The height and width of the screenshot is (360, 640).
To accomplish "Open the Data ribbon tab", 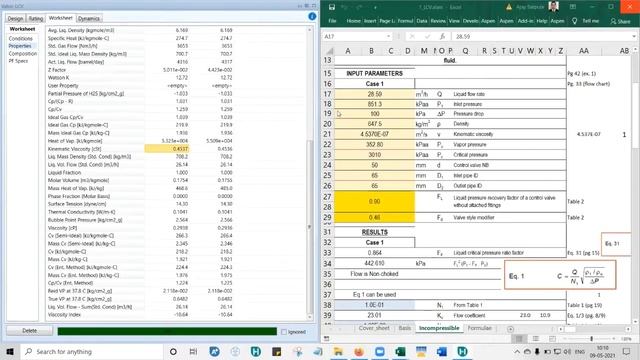I will [x=422, y=21].
